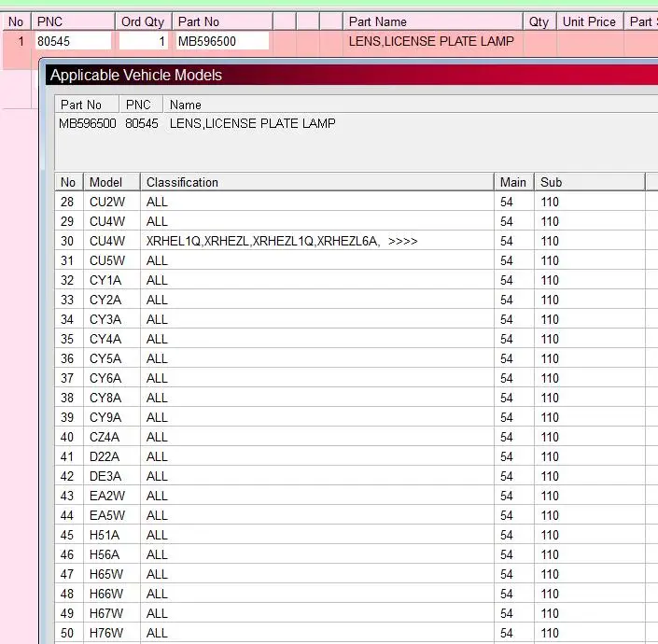Viewport: 658px width, 644px height.
Task: Select row 35 model CY4A
Action: click(x=105, y=339)
